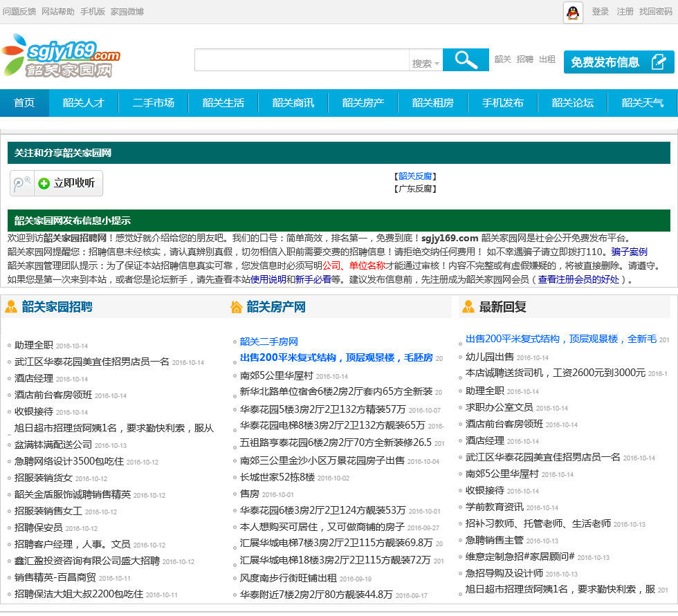Open the 韶关商讯 tab
The height and width of the screenshot is (616, 678).
tap(293, 103)
